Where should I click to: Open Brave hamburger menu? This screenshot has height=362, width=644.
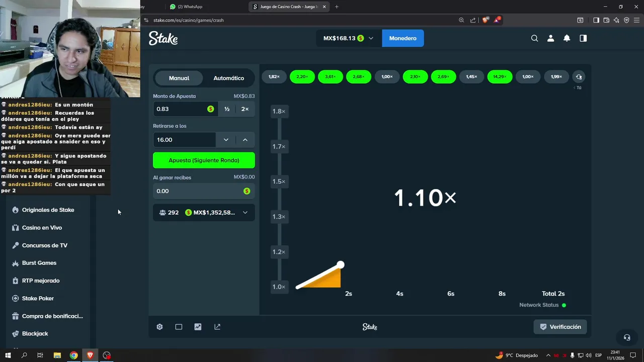pyautogui.click(x=636, y=20)
